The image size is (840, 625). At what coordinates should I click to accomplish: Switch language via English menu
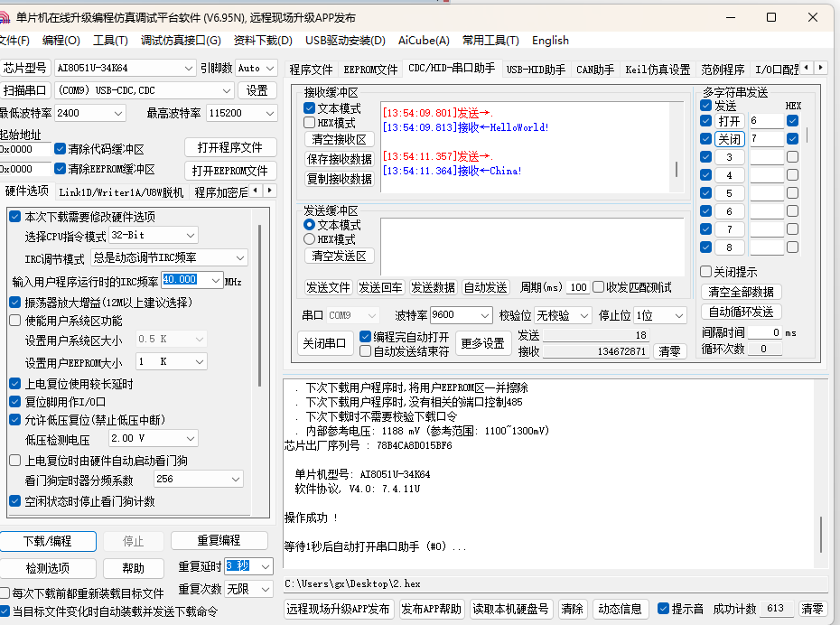(550, 41)
